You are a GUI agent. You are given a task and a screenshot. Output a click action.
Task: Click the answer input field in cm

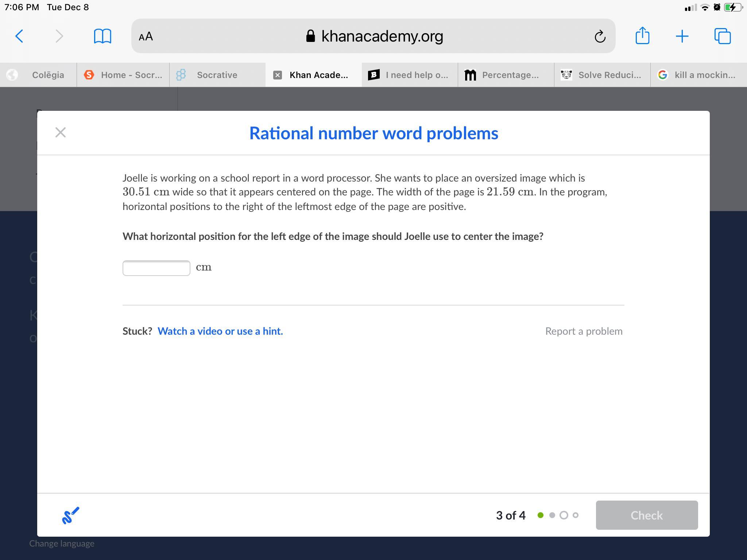point(156,268)
